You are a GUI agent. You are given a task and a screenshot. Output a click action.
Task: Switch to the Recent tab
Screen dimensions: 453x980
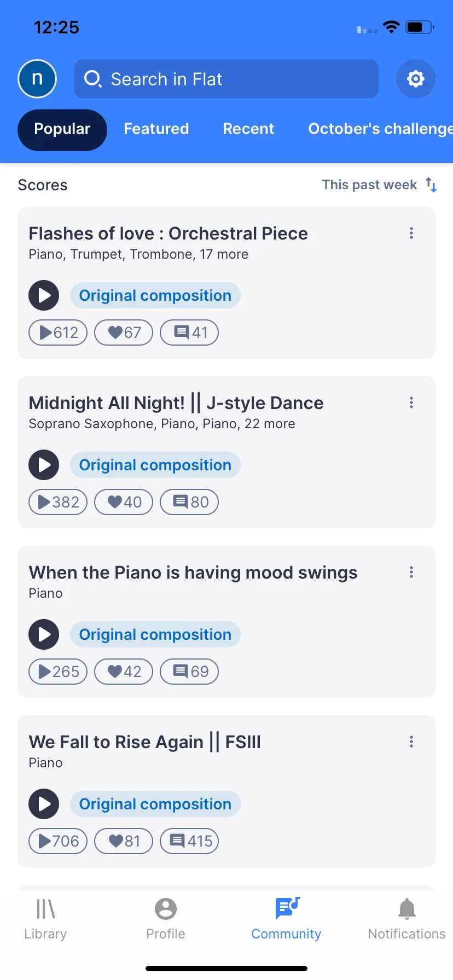[248, 129]
